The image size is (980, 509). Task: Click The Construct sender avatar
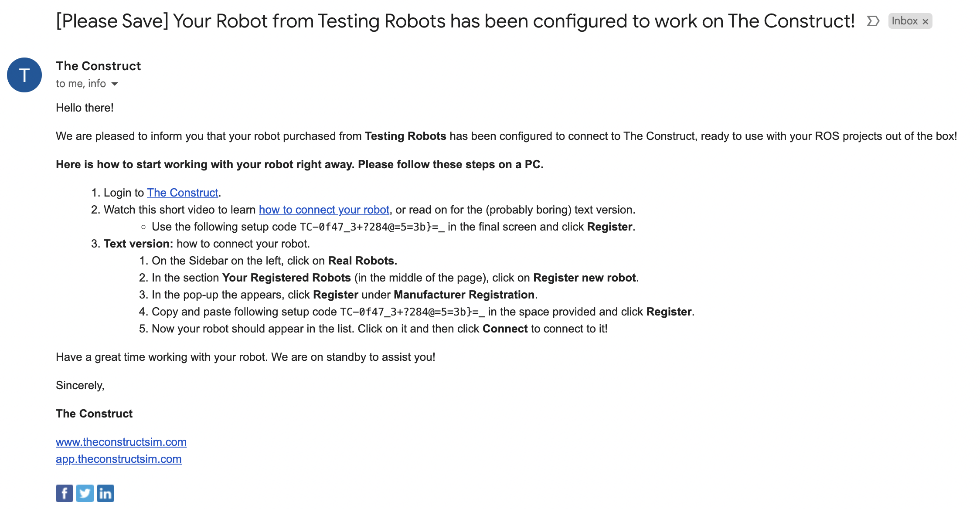[24, 75]
